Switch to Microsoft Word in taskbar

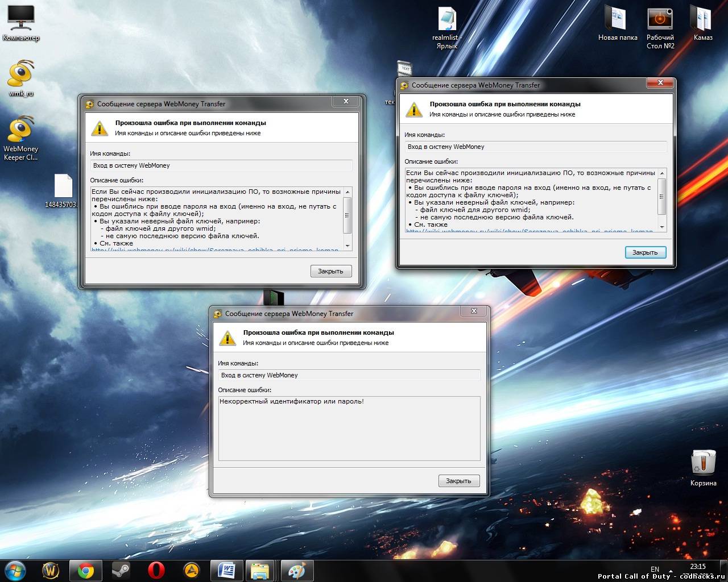[x=226, y=570]
